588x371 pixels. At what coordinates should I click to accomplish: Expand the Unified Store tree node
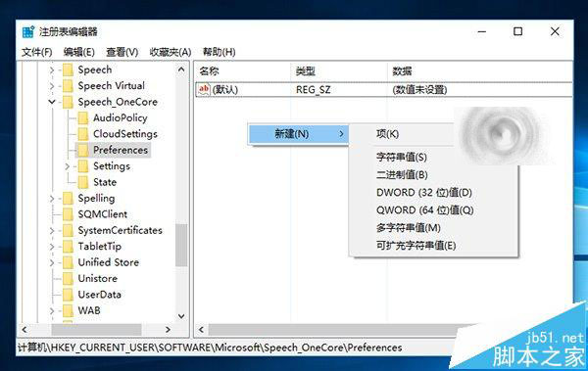click(52, 262)
